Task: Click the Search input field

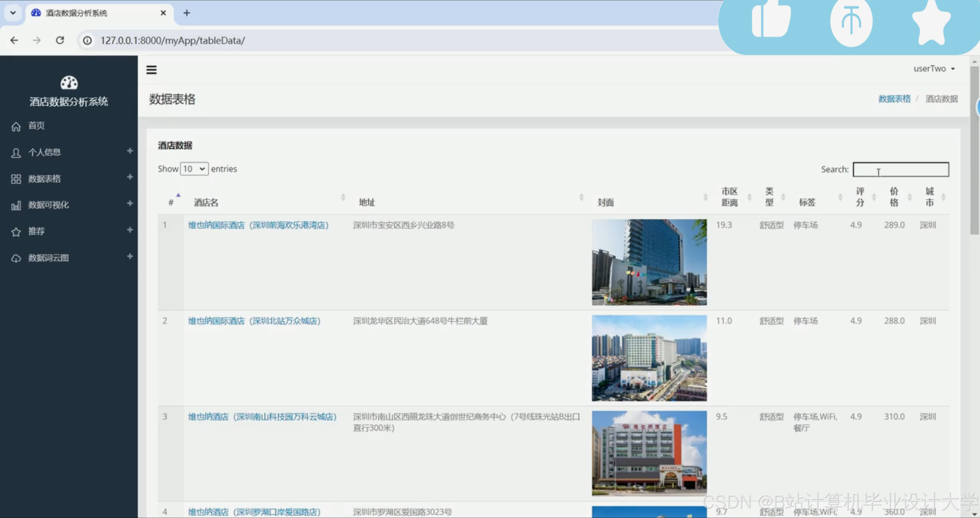Action: (x=900, y=169)
